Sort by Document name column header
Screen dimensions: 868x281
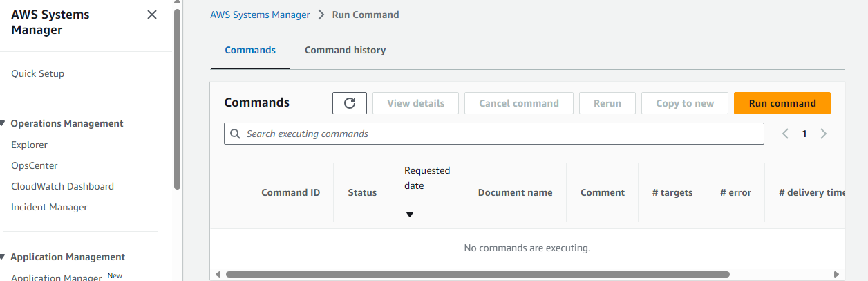515,192
